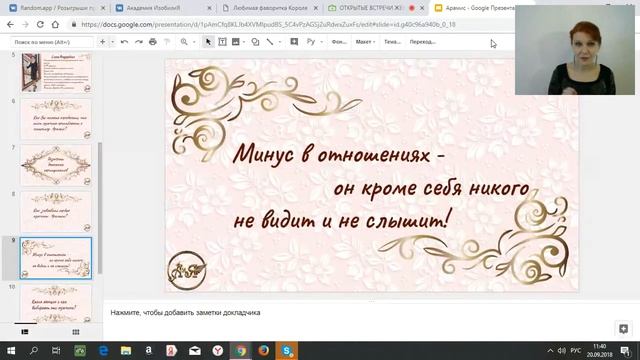The image size is (640, 360).
Task: Redo the last action
Action: tap(139, 42)
